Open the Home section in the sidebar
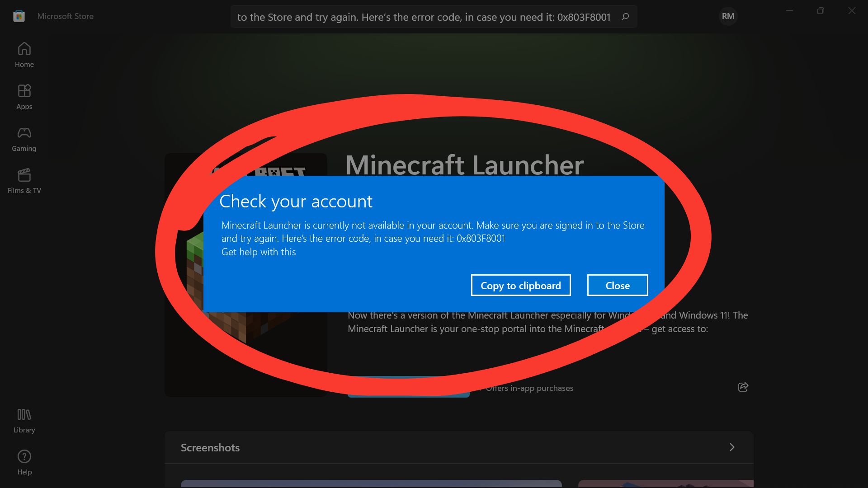Image resolution: width=868 pixels, height=488 pixels. tap(24, 55)
